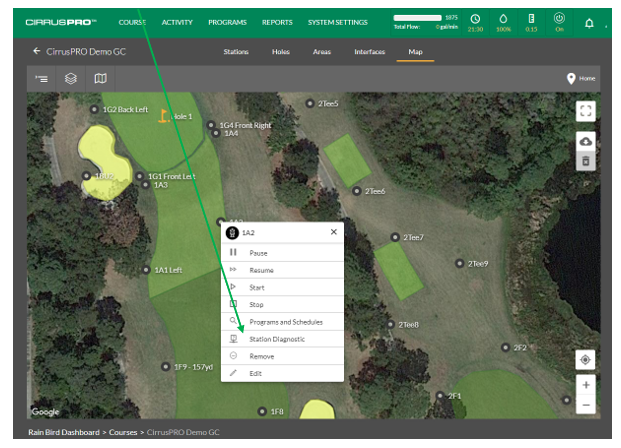Select Resume in the 1A2 menu

(x=282, y=270)
